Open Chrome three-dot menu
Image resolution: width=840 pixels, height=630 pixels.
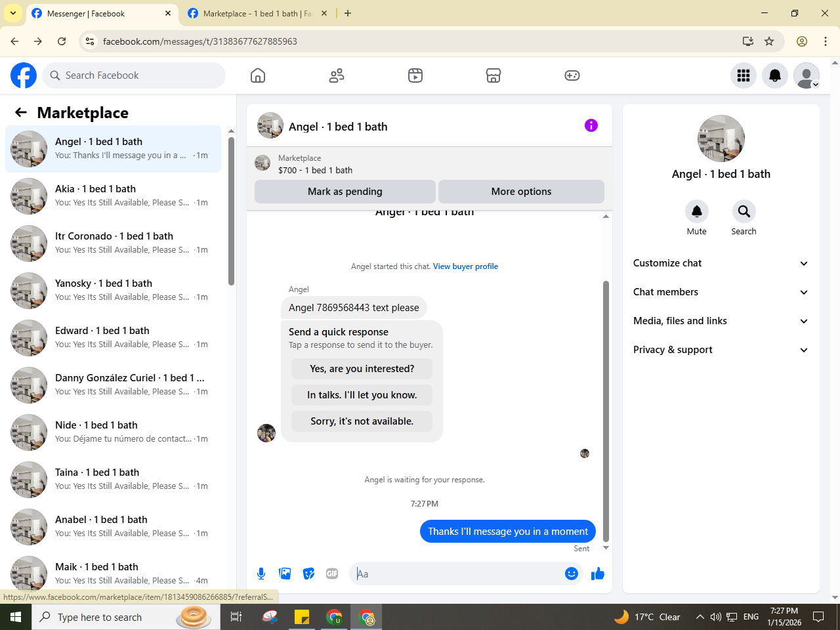pyautogui.click(x=826, y=41)
